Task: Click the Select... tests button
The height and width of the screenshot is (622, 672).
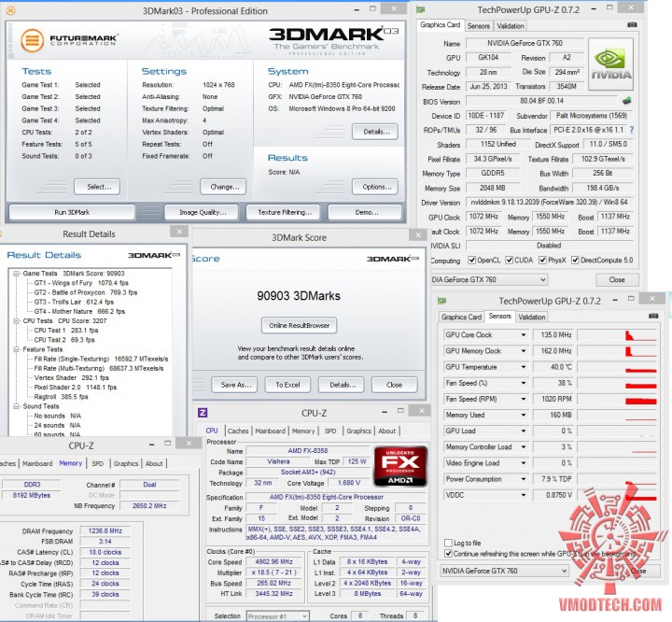Action: pos(97,187)
